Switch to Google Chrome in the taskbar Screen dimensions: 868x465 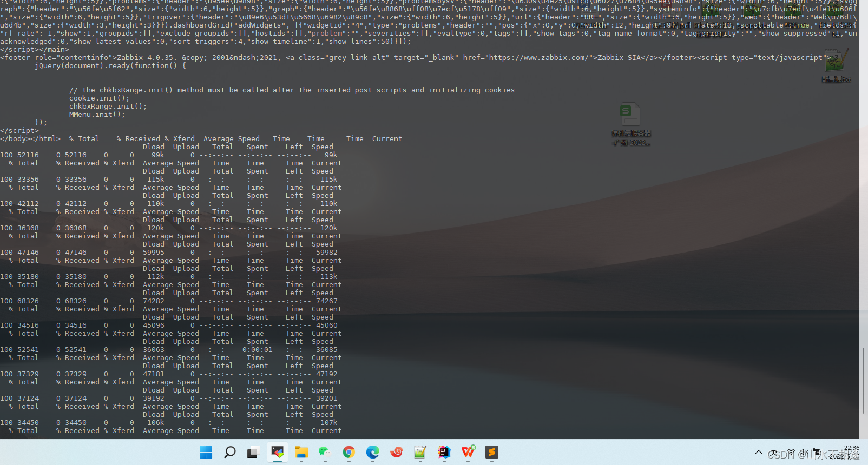349,452
